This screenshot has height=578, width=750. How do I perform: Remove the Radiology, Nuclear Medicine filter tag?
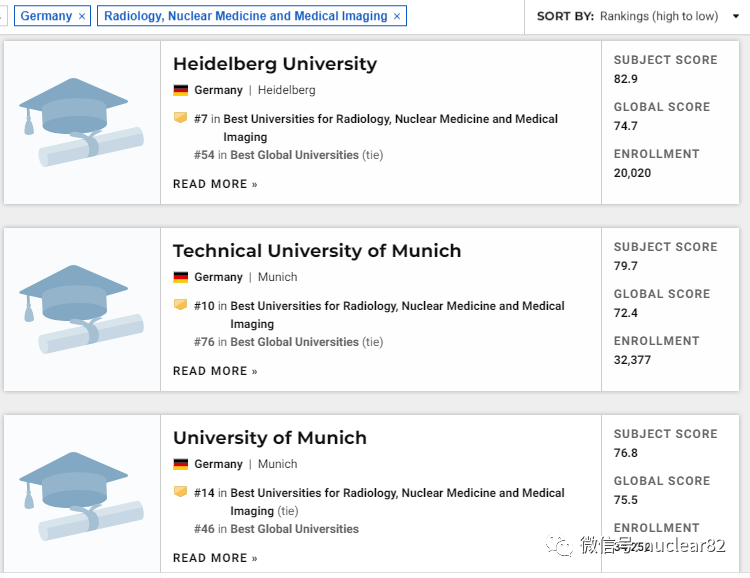397,16
